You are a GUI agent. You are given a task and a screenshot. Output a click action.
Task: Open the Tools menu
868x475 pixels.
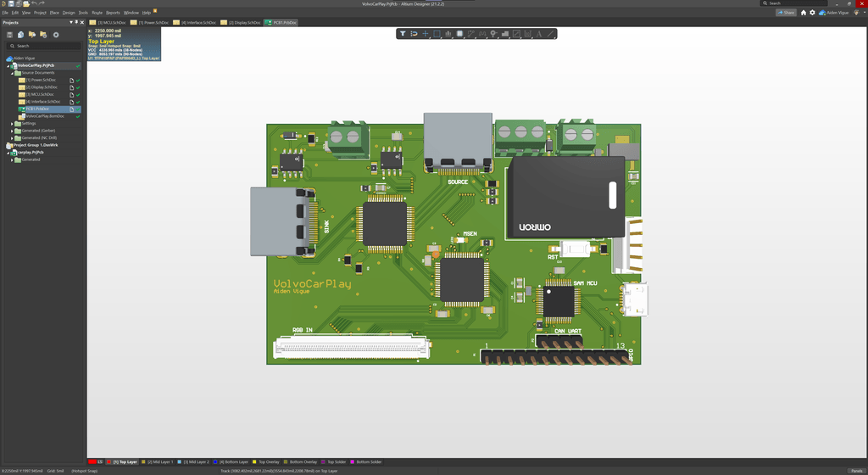click(83, 12)
